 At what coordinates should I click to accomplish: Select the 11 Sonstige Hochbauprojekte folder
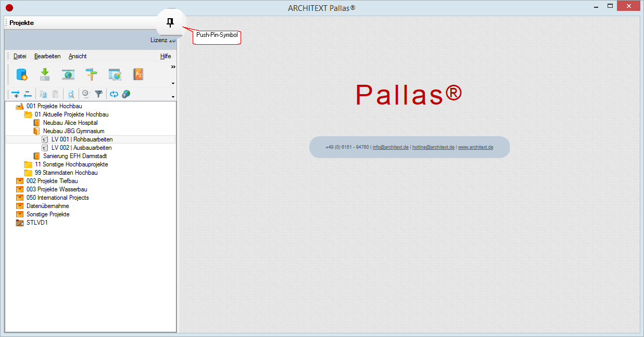tap(71, 164)
